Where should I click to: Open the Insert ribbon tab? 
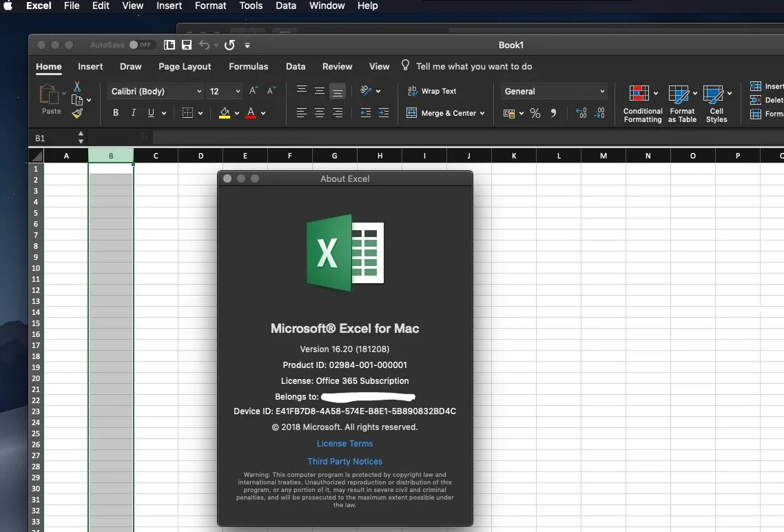pyautogui.click(x=90, y=66)
